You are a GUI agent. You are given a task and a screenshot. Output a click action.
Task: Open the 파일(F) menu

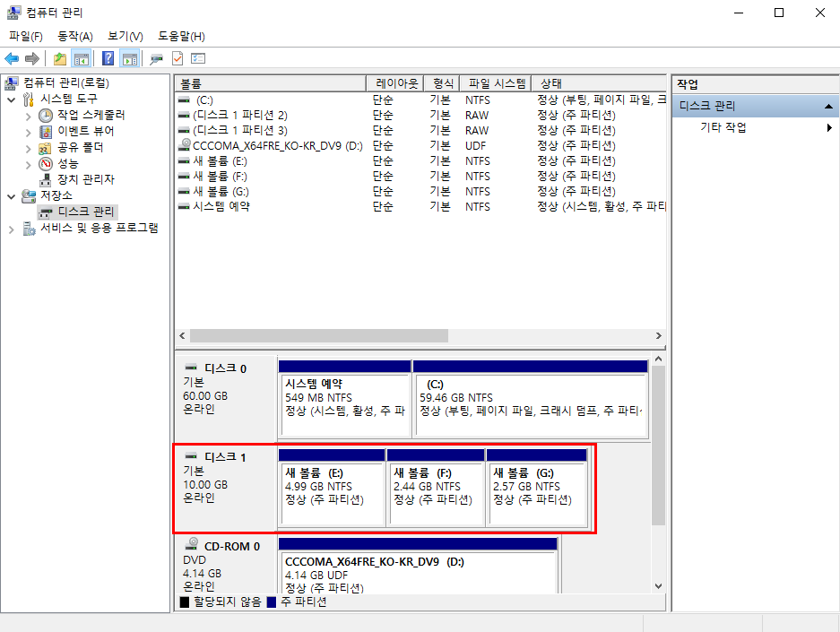(26, 36)
